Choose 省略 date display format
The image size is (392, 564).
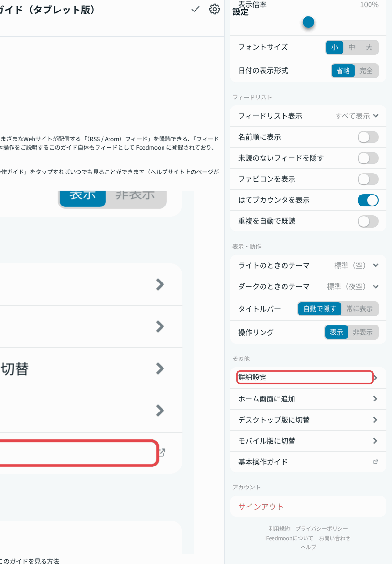[x=343, y=71]
